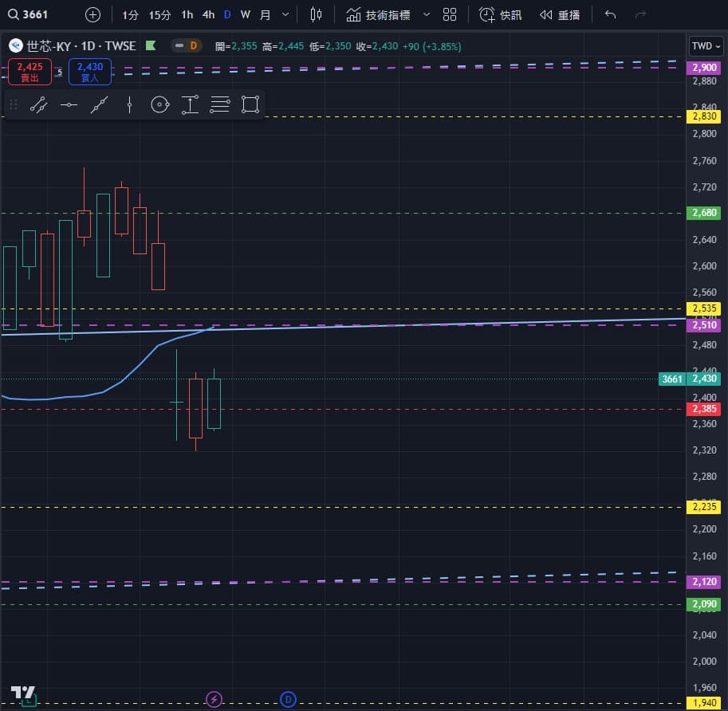Image resolution: width=728 pixels, height=711 pixels.
Task: Select the rectangle drawing tool
Action: click(x=250, y=104)
